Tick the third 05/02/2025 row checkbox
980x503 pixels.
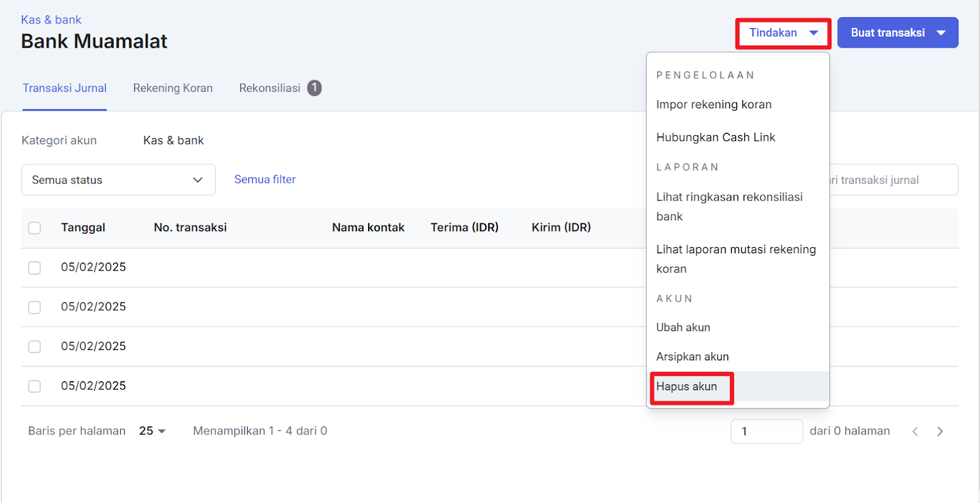pyautogui.click(x=34, y=347)
